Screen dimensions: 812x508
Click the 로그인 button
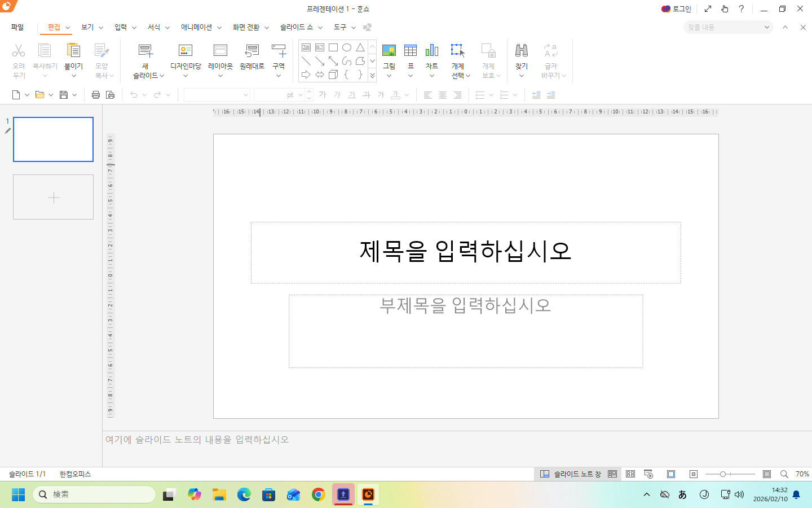pos(677,9)
